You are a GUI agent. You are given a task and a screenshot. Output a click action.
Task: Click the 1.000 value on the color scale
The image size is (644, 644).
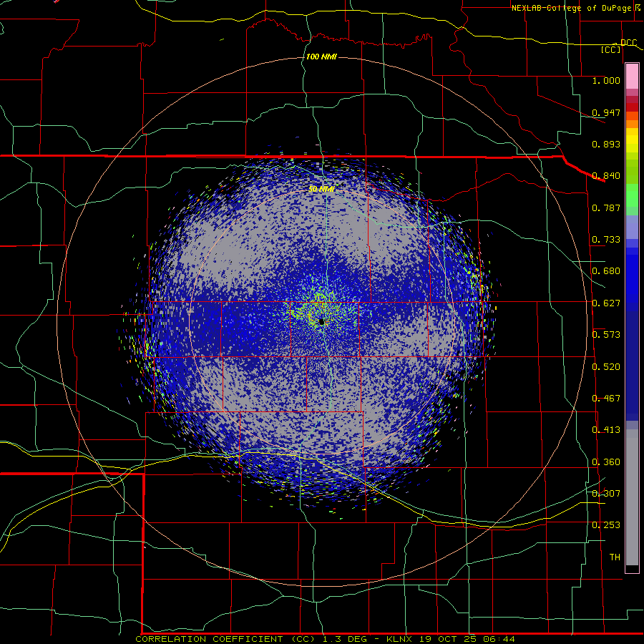click(606, 80)
